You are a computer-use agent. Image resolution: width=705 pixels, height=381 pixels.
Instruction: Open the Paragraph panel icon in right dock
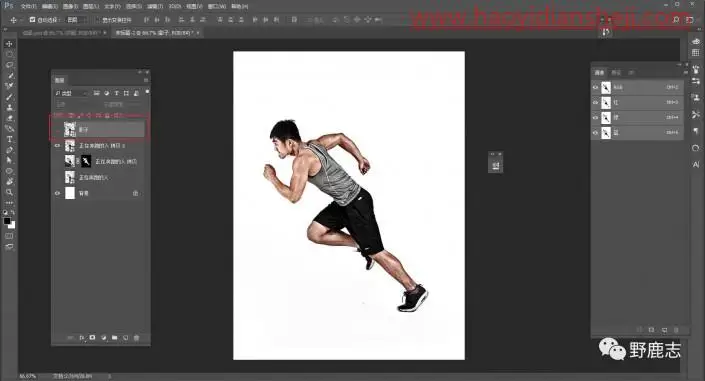[696, 131]
